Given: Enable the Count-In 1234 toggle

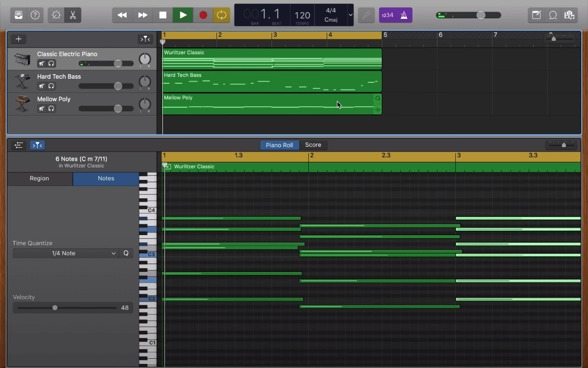Looking at the screenshot, I should coord(387,15).
